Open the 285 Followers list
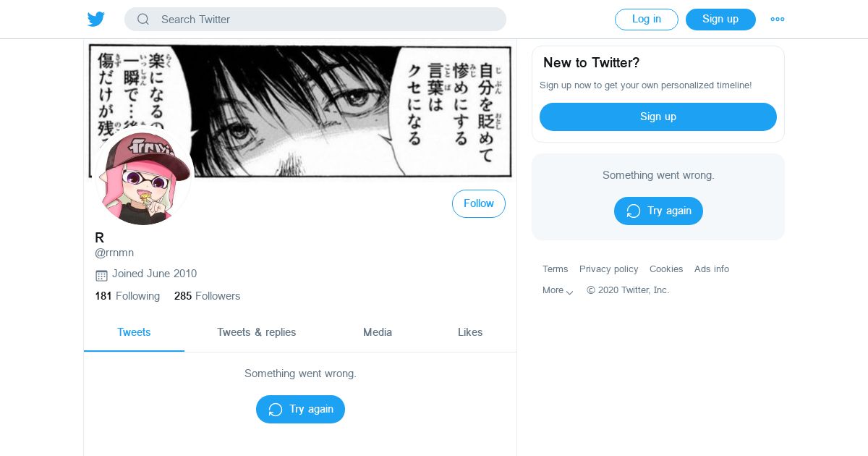868x456 pixels. 207,296
